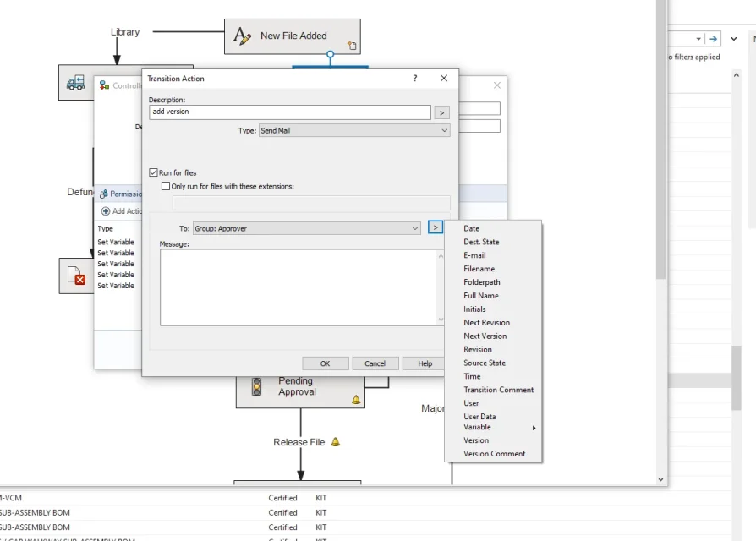The image size is (756, 541).
Task: Open the Type dropdown showing Send Mail
Action: (x=354, y=131)
